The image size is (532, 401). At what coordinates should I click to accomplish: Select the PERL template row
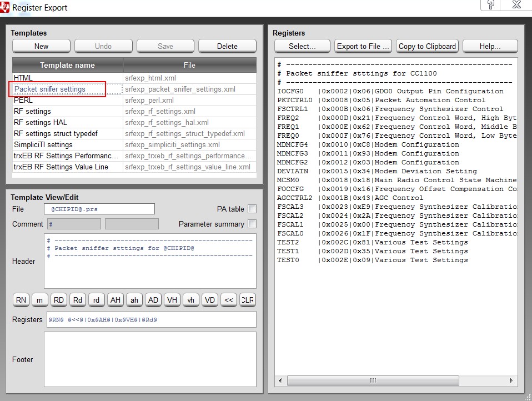[68, 101]
